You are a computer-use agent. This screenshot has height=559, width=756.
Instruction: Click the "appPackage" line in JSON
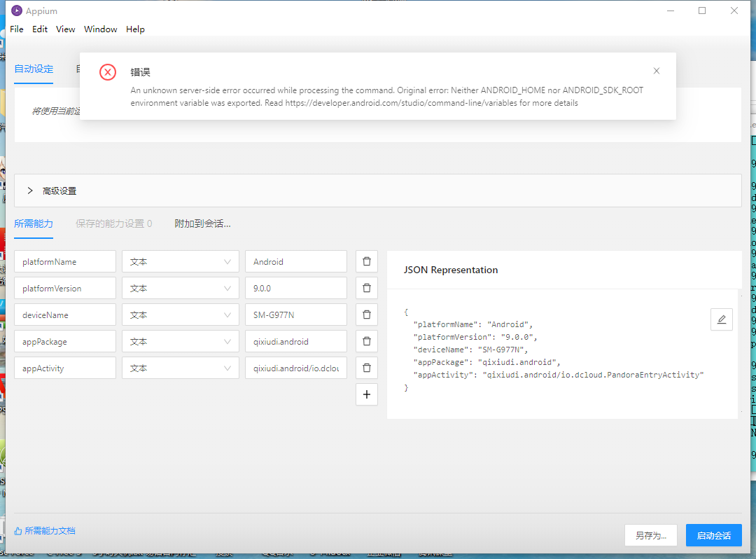point(487,362)
